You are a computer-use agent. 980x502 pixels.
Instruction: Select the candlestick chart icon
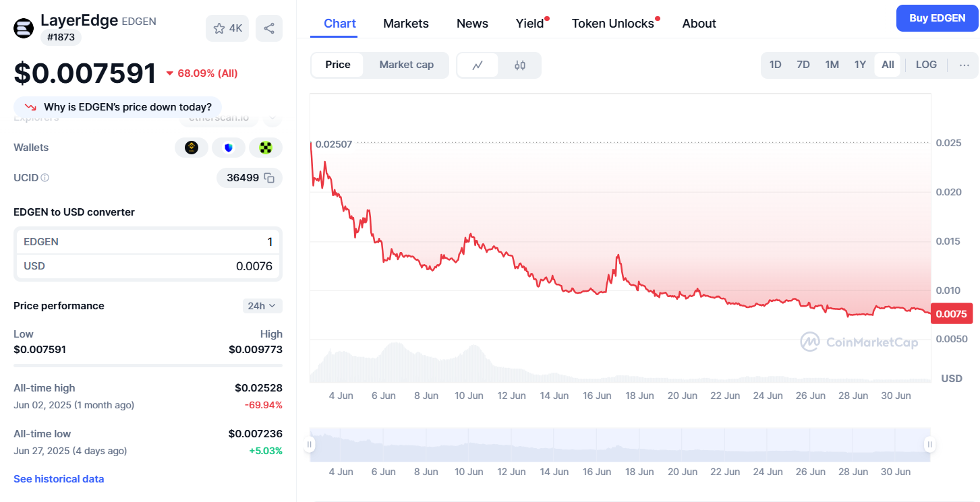(x=520, y=65)
